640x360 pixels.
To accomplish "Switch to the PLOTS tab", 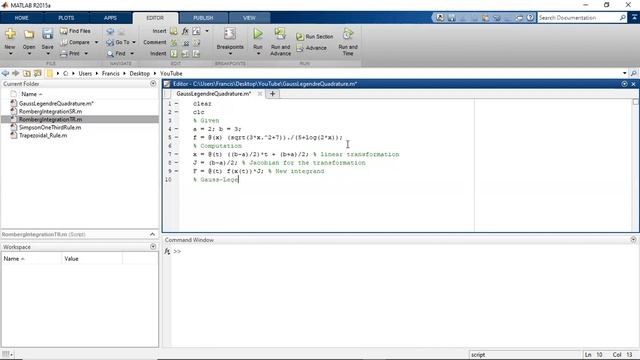I will click(x=66, y=18).
